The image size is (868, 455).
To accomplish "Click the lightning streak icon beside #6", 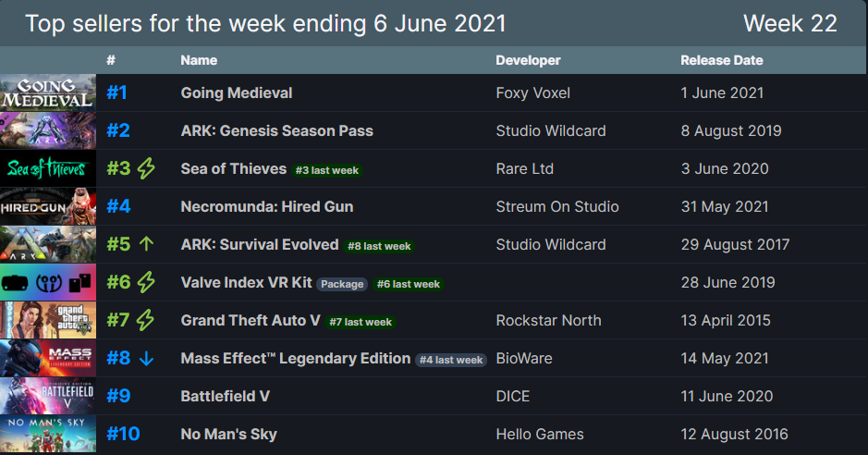I will (x=146, y=282).
